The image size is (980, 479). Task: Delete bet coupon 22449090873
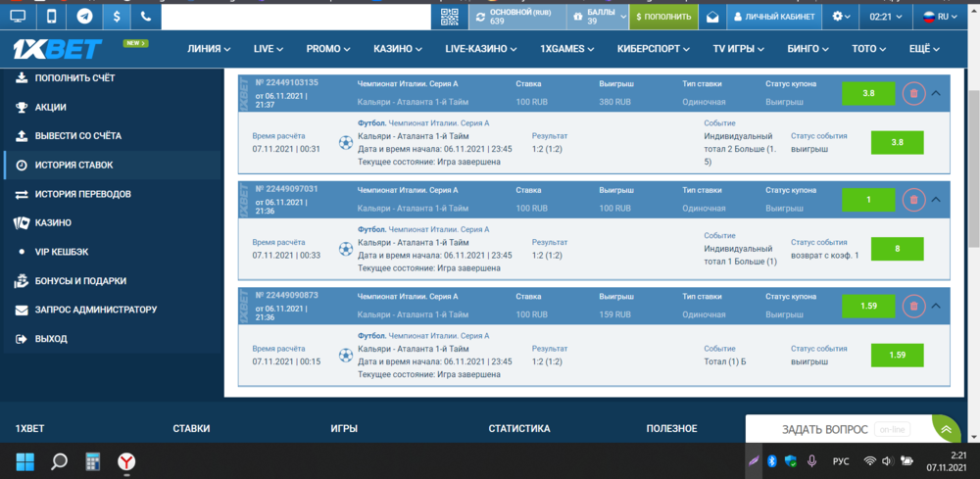[x=913, y=306]
